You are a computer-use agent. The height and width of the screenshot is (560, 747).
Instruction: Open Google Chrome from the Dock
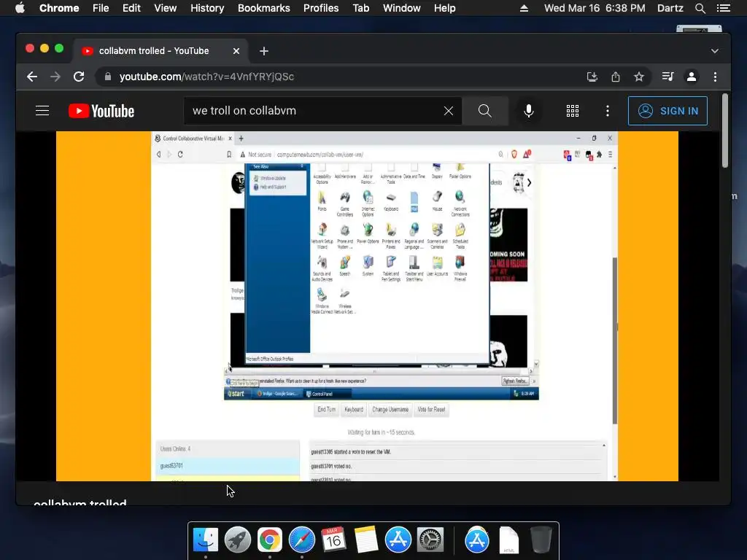pyautogui.click(x=270, y=540)
